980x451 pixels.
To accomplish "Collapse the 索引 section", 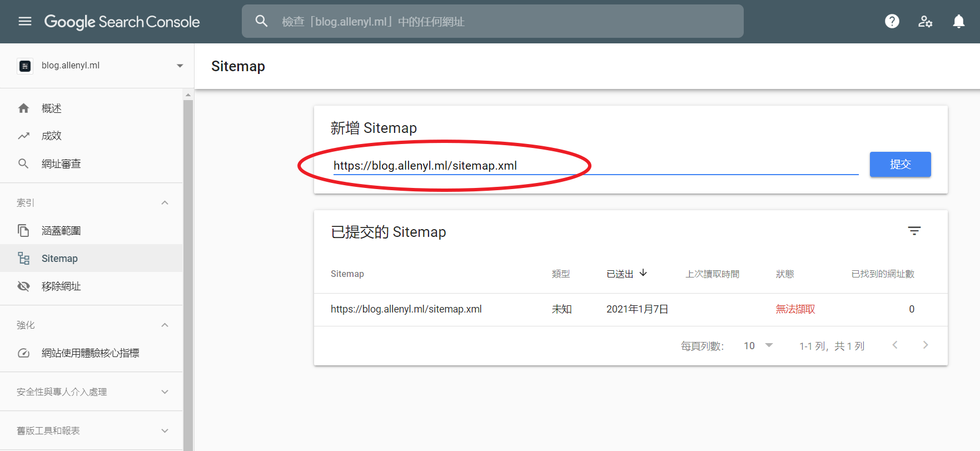I will point(165,203).
